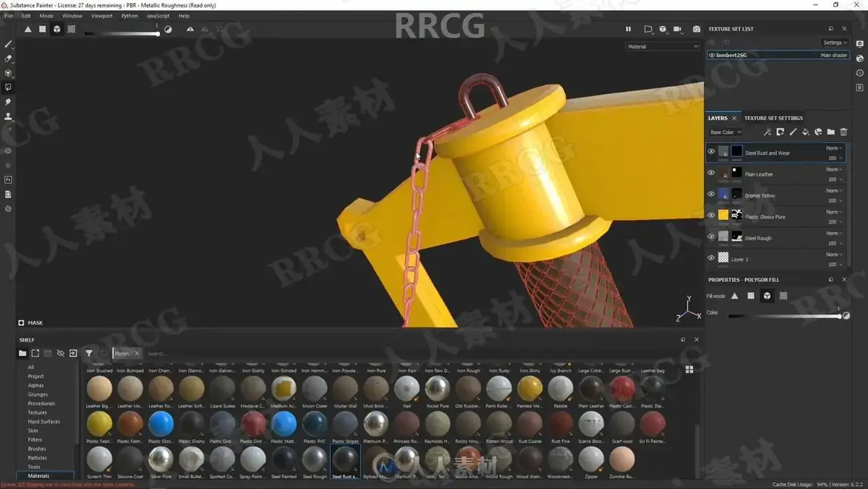
Task: Hide the Steel Rough layer
Action: pos(711,237)
